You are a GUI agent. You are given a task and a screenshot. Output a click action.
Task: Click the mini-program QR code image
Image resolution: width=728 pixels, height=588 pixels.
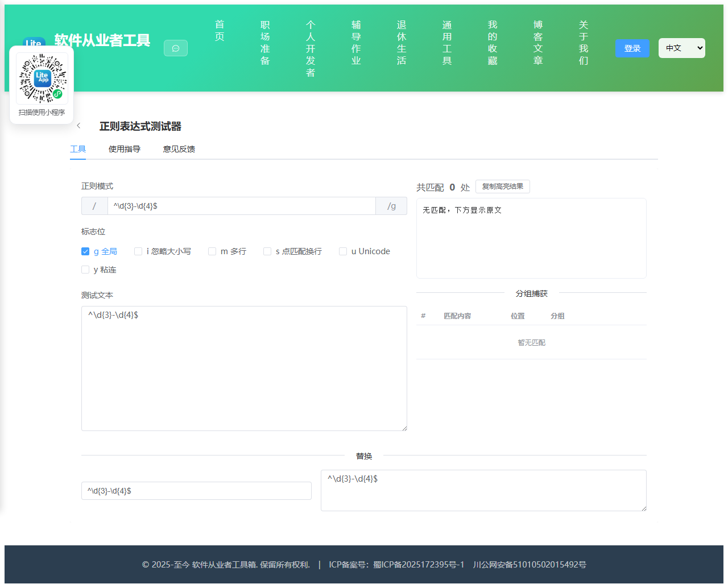[42, 78]
